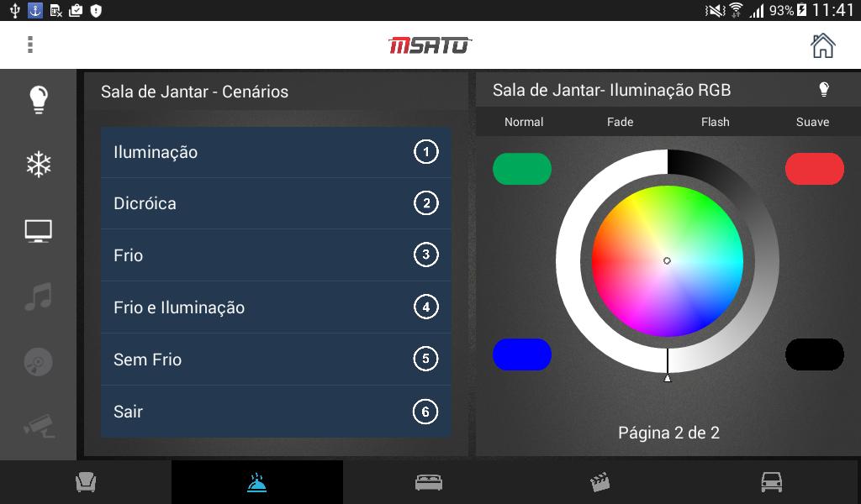Pick the green color preset
The width and height of the screenshot is (861, 504).
coord(522,169)
